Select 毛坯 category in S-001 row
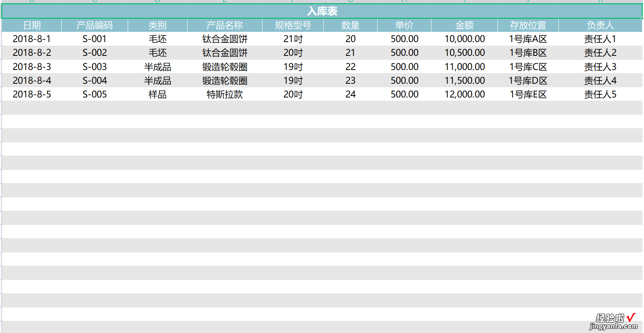 click(158, 39)
